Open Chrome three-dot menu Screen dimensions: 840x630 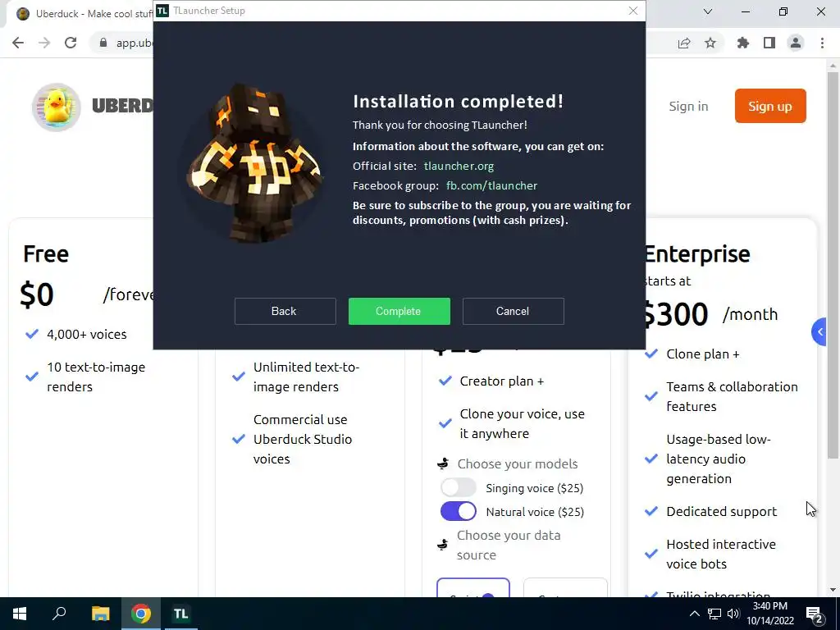pos(822,43)
